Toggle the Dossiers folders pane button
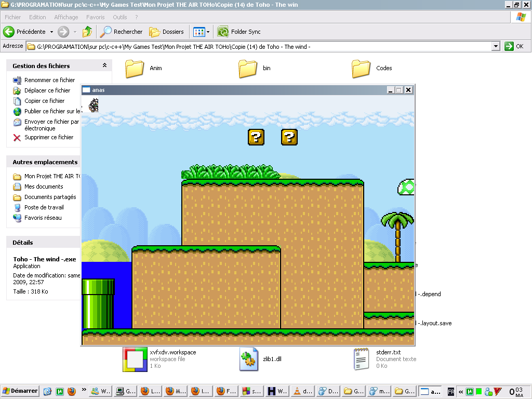This screenshot has width=532, height=399. [x=167, y=32]
